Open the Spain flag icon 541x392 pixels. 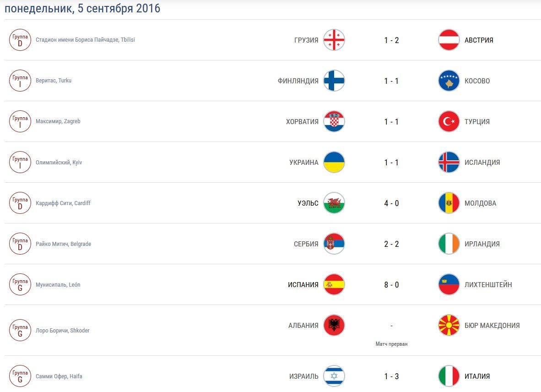pos(334,284)
